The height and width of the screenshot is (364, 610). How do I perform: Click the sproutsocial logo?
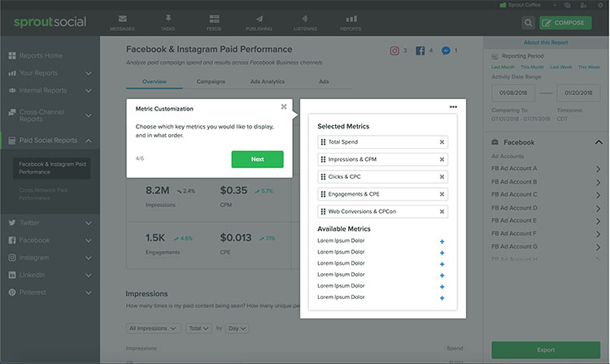tap(50, 22)
